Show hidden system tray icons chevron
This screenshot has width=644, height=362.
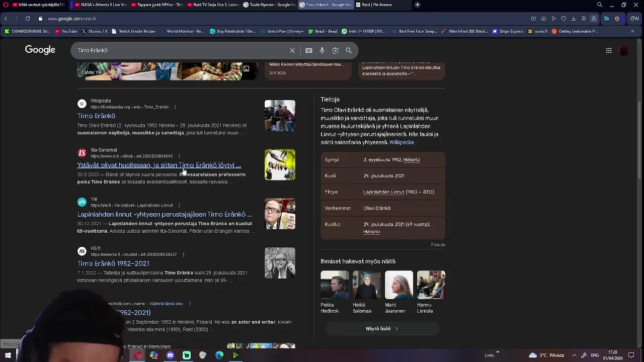pyautogui.click(x=574, y=355)
